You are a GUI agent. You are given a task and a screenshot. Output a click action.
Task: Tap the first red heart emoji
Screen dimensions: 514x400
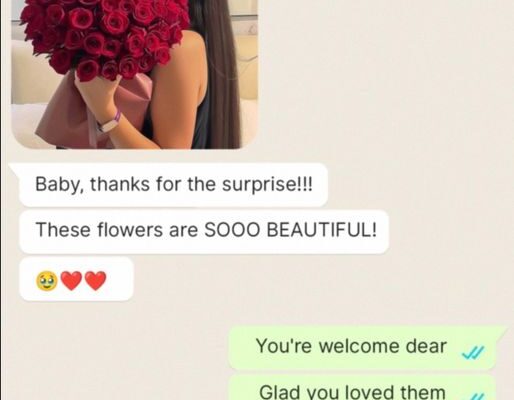point(72,281)
